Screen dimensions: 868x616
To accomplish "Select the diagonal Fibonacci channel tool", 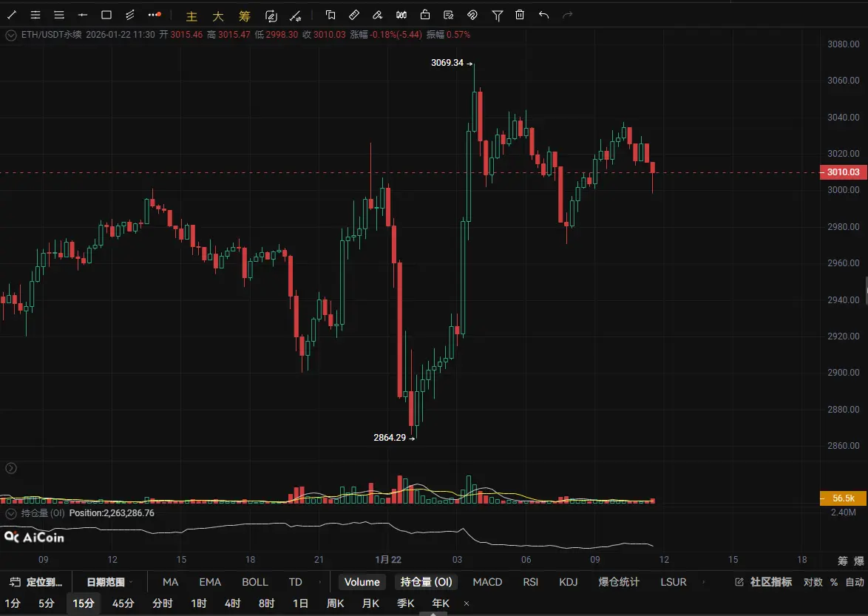I will 130,15.
